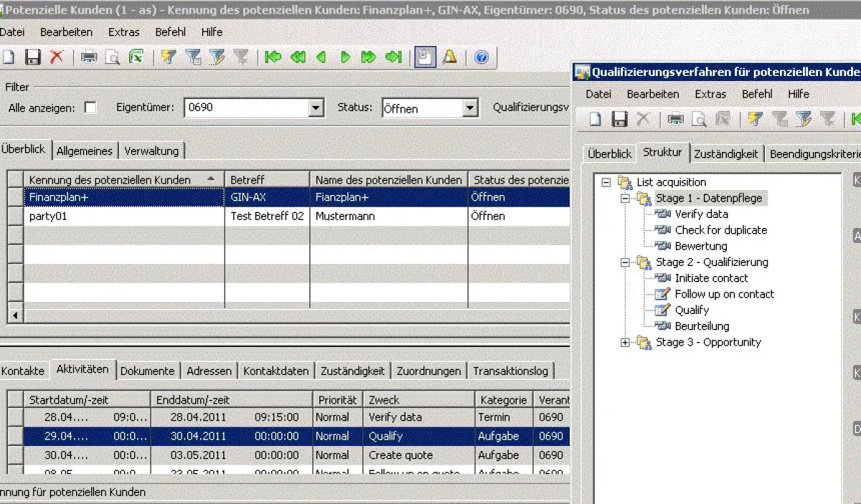Click the red X delete record icon
The width and height of the screenshot is (861, 504).
pyautogui.click(x=57, y=57)
